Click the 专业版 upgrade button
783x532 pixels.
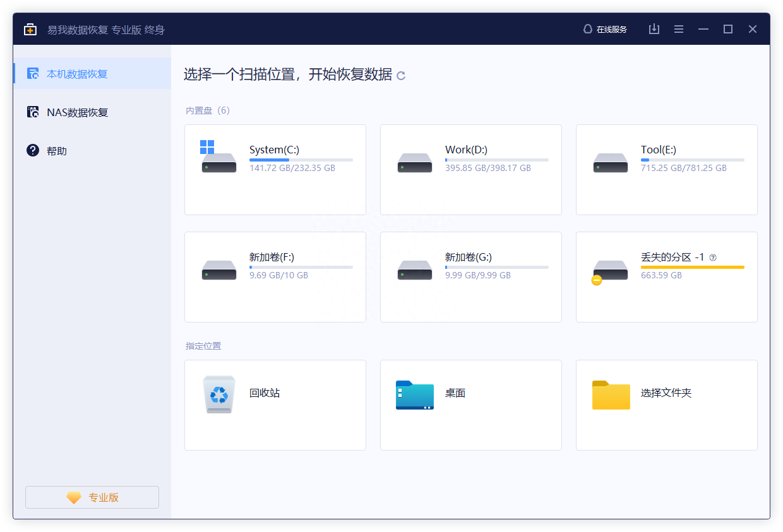pos(92,497)
